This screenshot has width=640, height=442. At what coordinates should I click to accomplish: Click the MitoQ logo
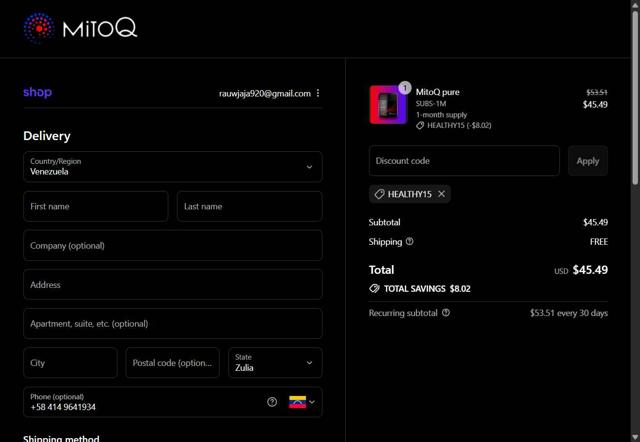coord(80,28)
